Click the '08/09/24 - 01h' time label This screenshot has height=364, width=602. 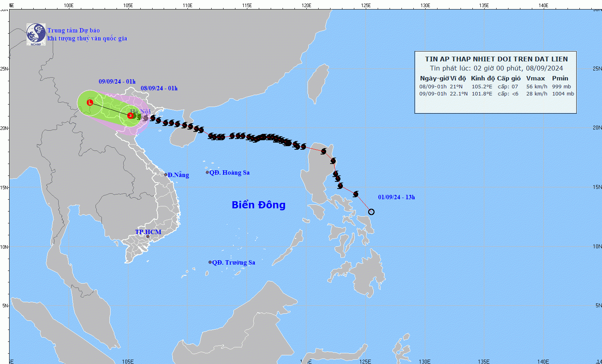(x=159, y=88)
